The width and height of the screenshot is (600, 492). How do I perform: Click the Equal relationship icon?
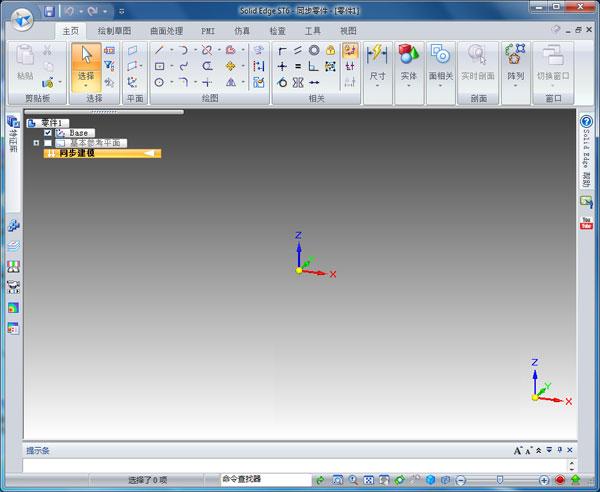coord(298,67)
